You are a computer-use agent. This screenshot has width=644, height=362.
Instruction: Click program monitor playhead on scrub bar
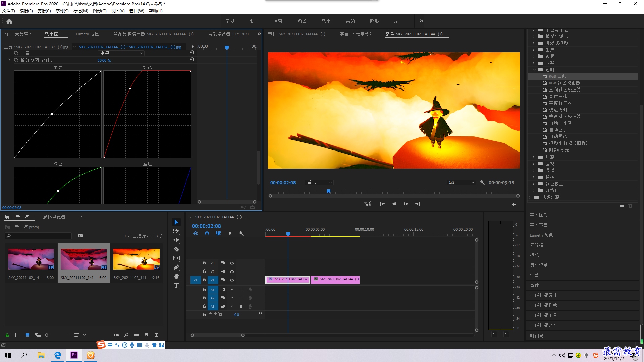pyautogui.click(x=328, y=191)
